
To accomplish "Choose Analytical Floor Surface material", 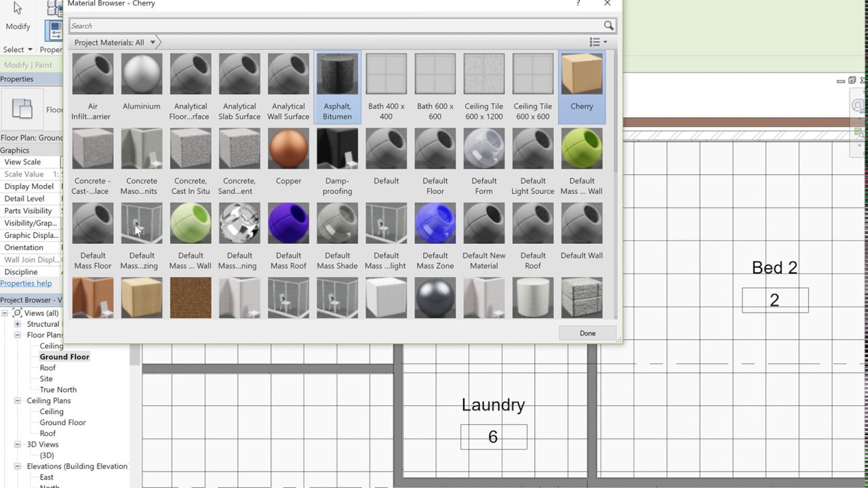I will [x=191, y=87].
